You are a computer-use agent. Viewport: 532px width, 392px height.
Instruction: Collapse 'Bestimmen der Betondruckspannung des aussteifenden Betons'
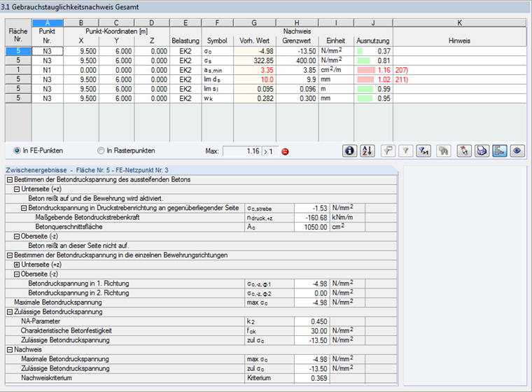[10, 180]
